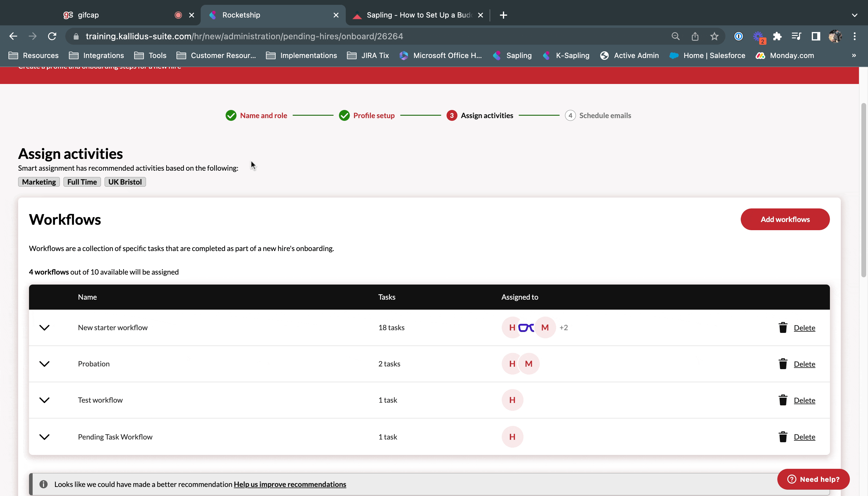Click the share page icon in address bar
The width and height of the screenshot is (868, 496).
(x=695, y=36)
